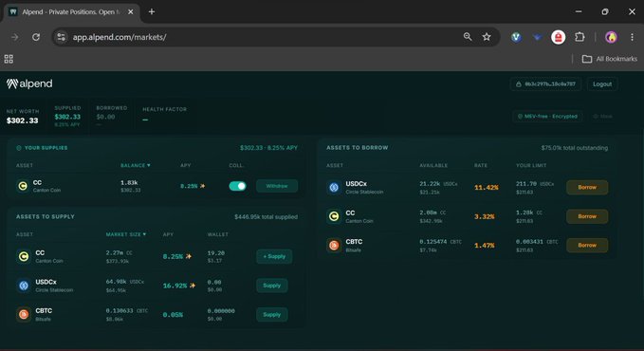Click the CC coin icon in Your Supplies
644x351 pixels.
coord(23,186)
